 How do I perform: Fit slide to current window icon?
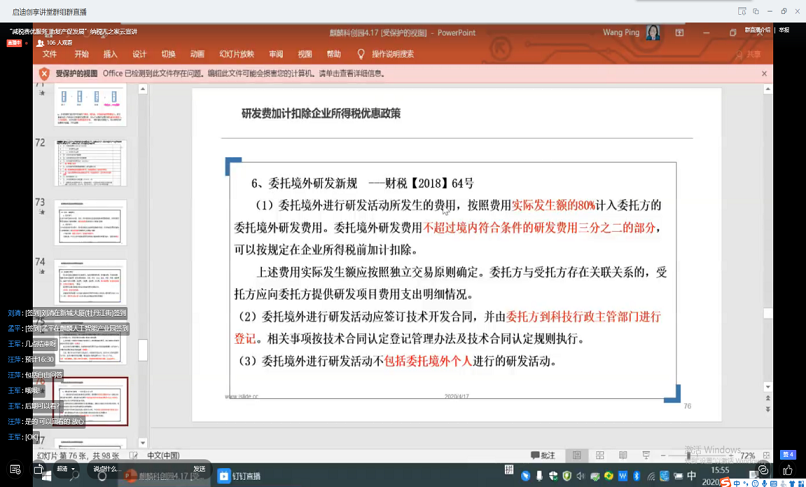766,456
